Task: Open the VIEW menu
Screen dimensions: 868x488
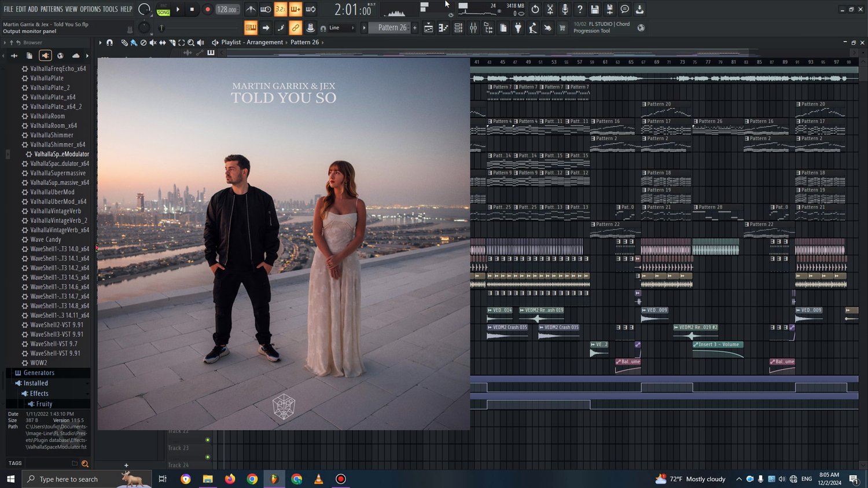Action: [71, 9]
